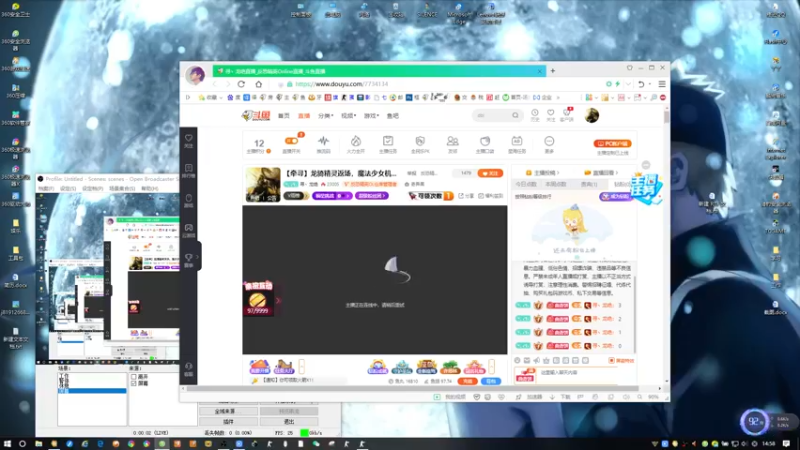Open the Douyu history clock icon

point(534,115)
